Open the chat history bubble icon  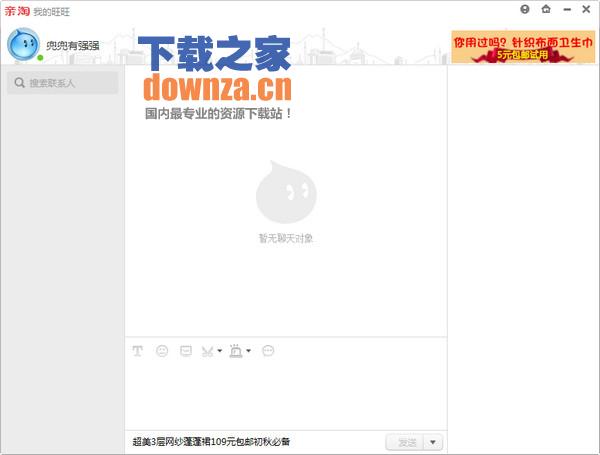(x=268, y=351)
